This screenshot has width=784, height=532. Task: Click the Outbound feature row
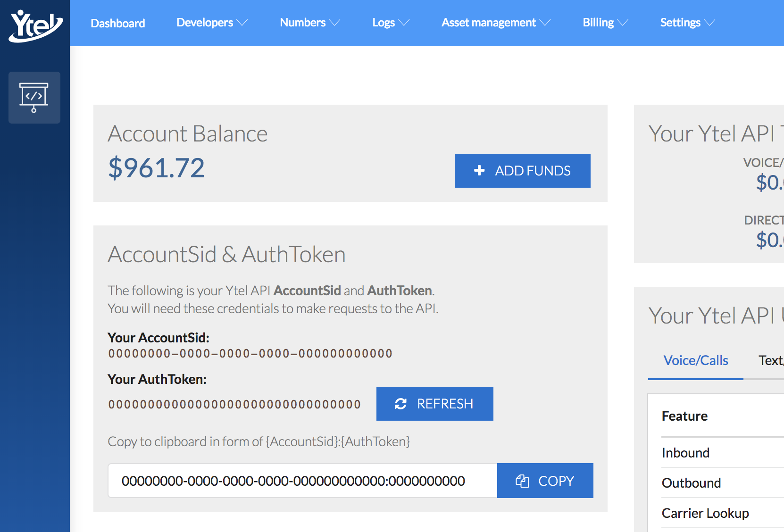point(723,483)
